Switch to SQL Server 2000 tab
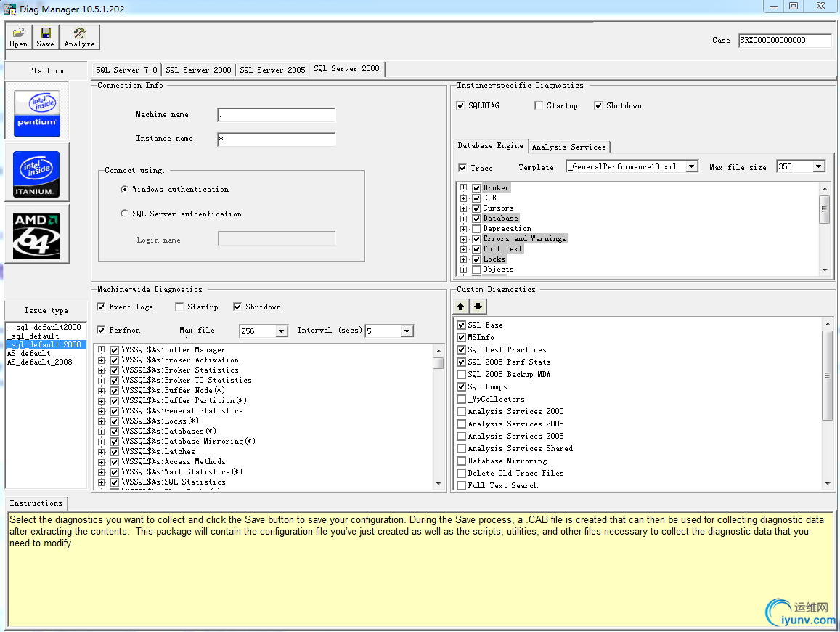The image size is (840, 632). coord(198,70)
